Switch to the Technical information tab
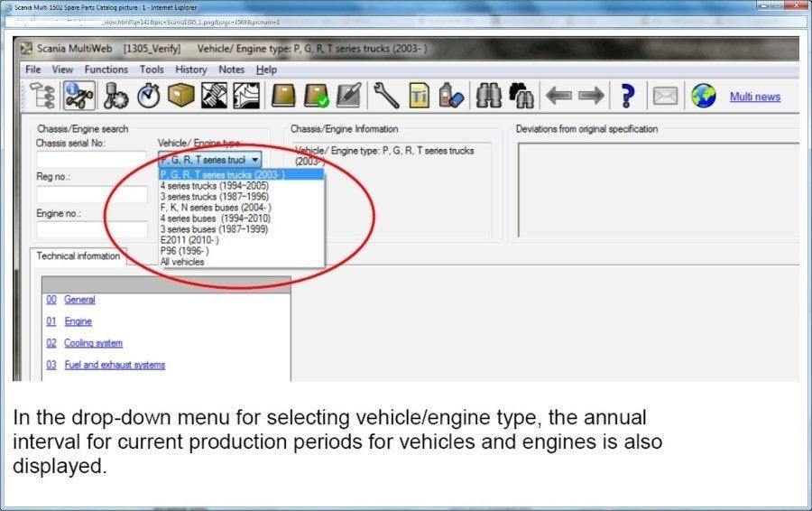Image resolution: width=812 pixels, height=511 pixels. point(78,256)
